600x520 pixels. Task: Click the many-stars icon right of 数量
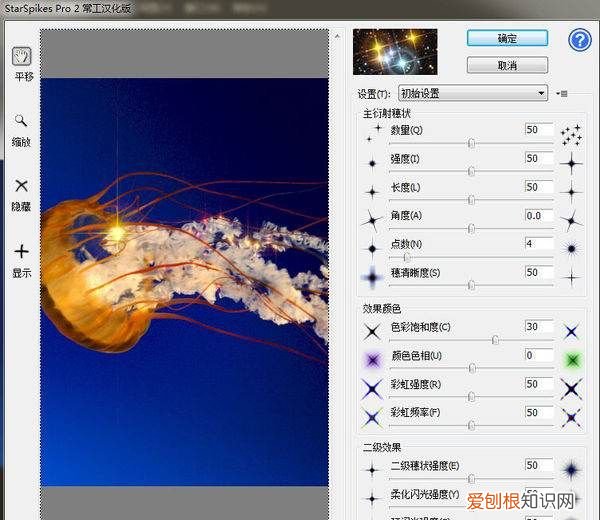(x=571, y=133)
